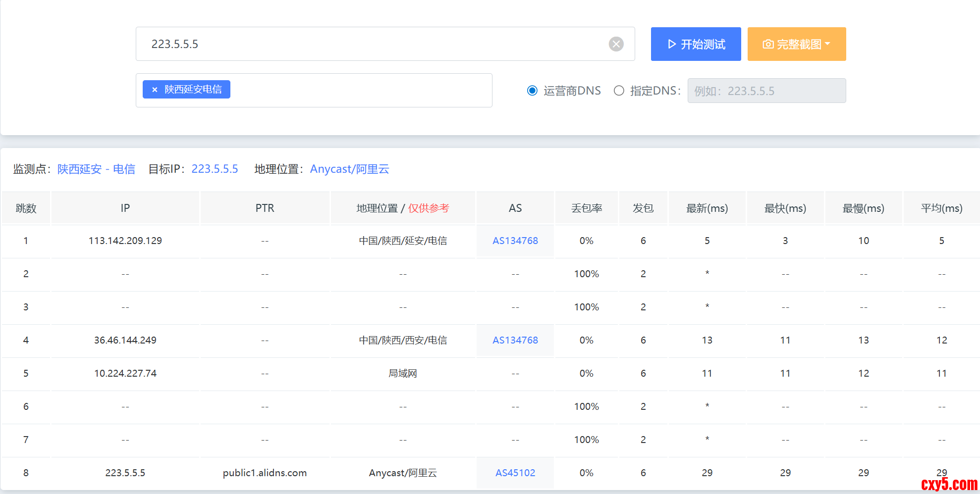Open the Anycast/阿里云 location link
This screenshot has width=980, height=494.
[x=349, y=169]
